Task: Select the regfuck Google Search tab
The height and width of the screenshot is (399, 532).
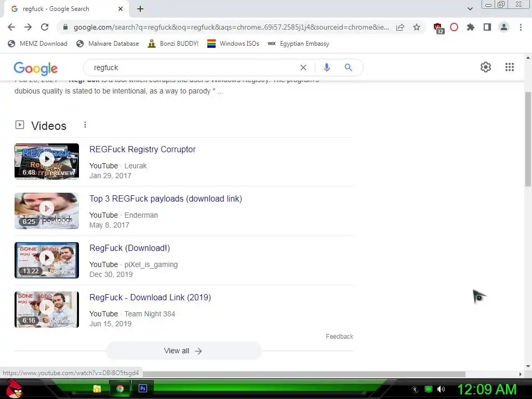Action: 66,9
